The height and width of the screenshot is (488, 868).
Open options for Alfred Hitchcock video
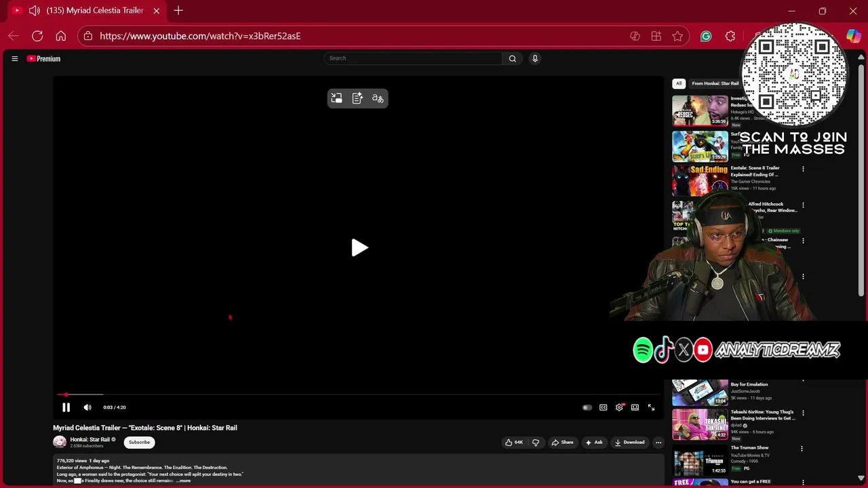click(803, 205)
